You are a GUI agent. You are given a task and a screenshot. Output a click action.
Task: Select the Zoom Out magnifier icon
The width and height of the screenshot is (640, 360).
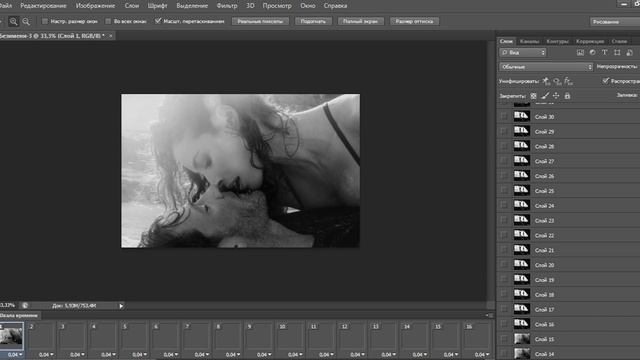[26, 22]
